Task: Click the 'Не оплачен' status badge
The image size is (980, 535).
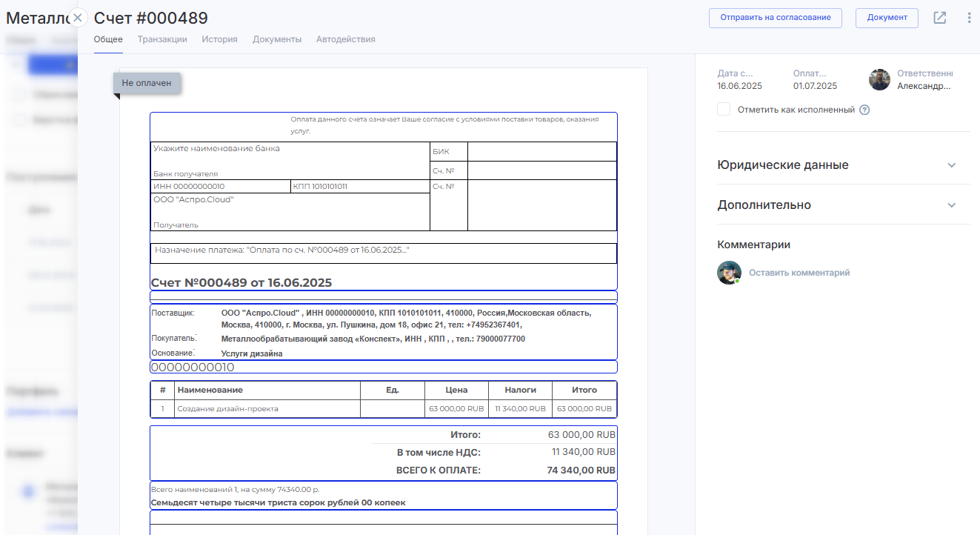Action: [x=147, y=83]
